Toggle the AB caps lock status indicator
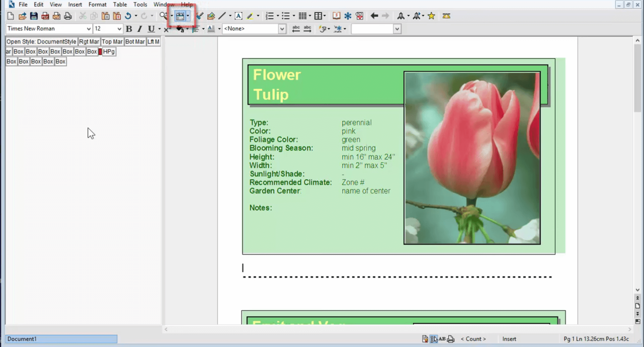644x347 pixels. [442, 339]
